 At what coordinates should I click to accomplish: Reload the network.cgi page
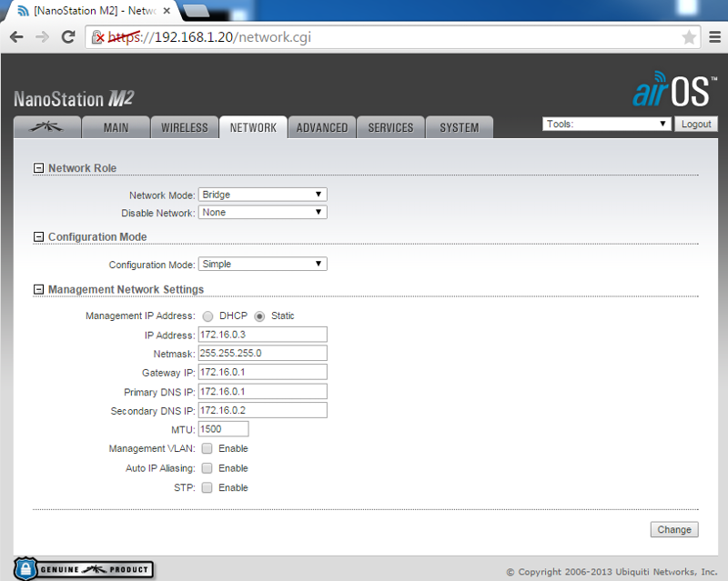[67, 37]
